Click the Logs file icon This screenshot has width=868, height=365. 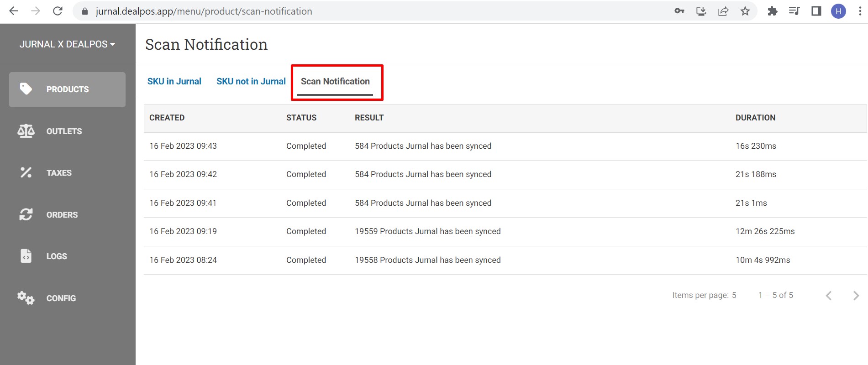click(x=26, y=256)
